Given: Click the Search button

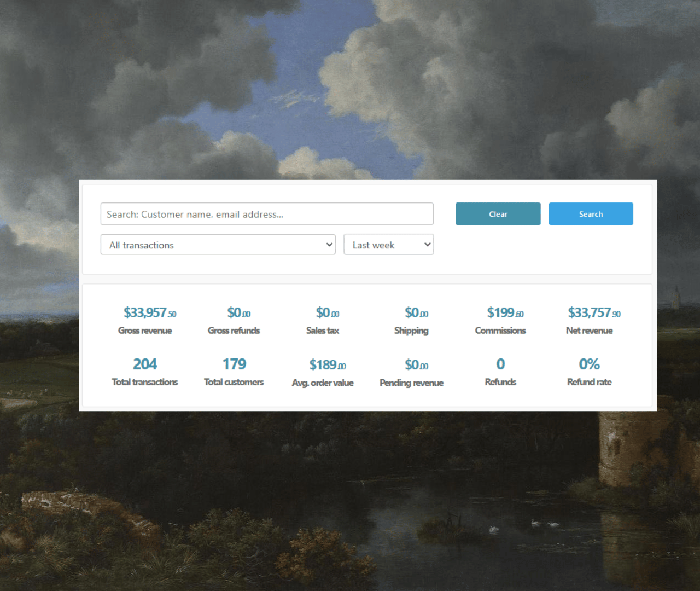Looking at the screenshot, I should point(591,214).
